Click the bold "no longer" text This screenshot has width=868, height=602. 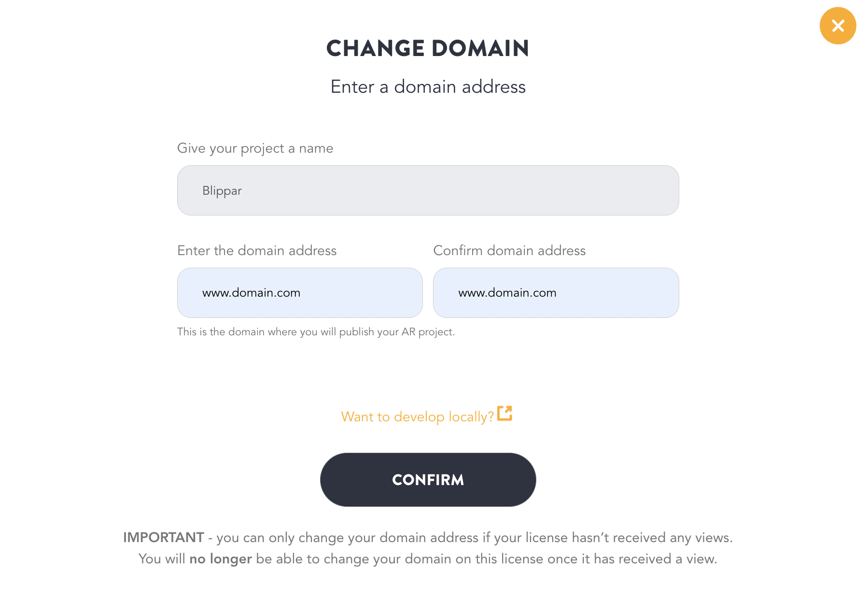tap(221, 559)
